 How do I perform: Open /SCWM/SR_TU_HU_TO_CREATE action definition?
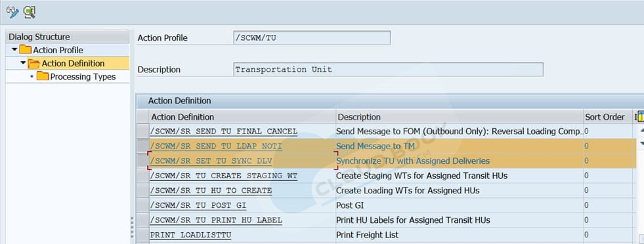(211, 191)
